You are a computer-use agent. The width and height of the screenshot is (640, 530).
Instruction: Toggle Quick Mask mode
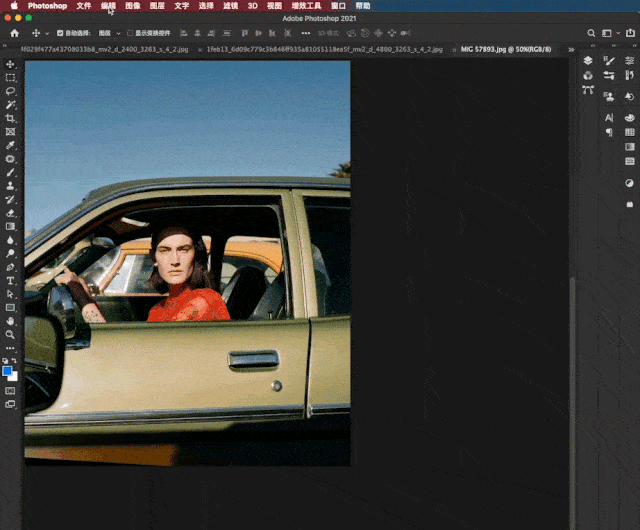pos(10,391)
